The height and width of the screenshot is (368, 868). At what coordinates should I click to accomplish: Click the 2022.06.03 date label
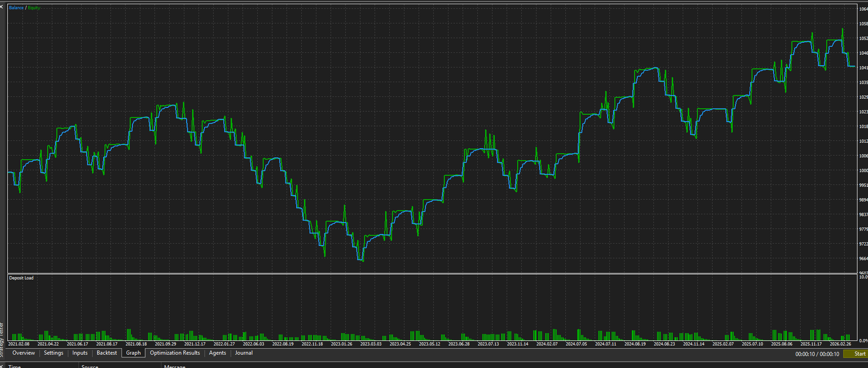tap(253, 344)
